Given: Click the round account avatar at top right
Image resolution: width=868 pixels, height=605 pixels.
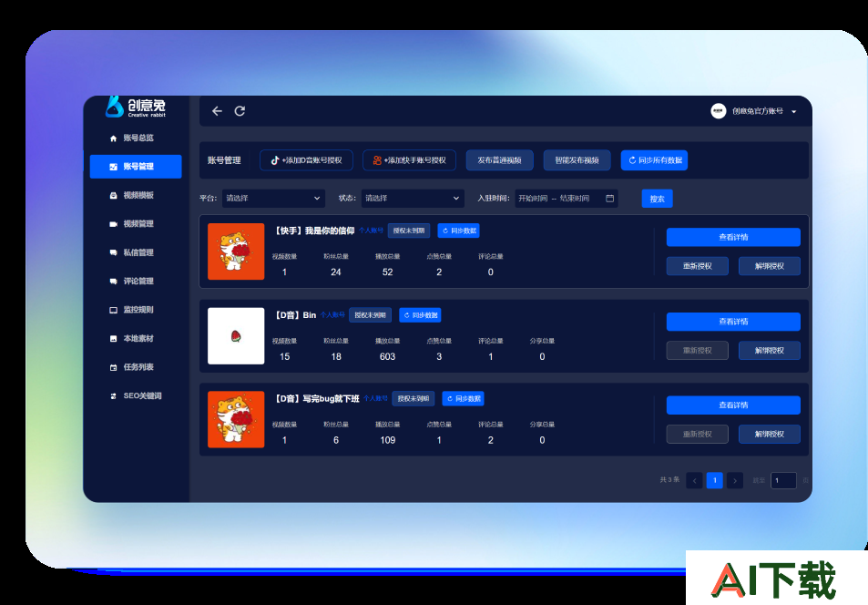Looking at the screenshot, I should pos(718,111).
